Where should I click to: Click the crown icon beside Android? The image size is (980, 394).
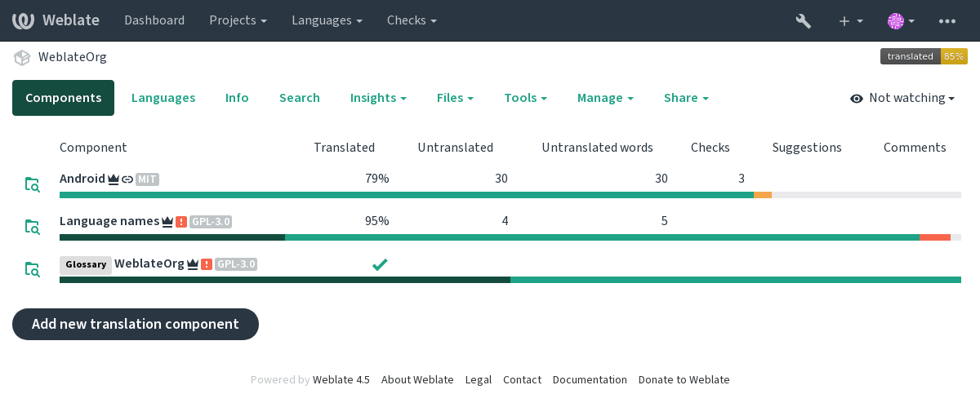pos(114,179)
